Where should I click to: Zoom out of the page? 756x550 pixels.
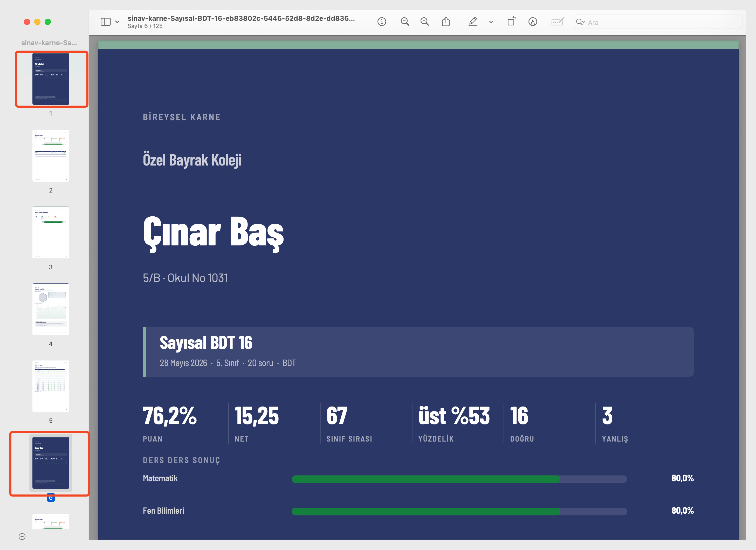(x=405, y=22)
